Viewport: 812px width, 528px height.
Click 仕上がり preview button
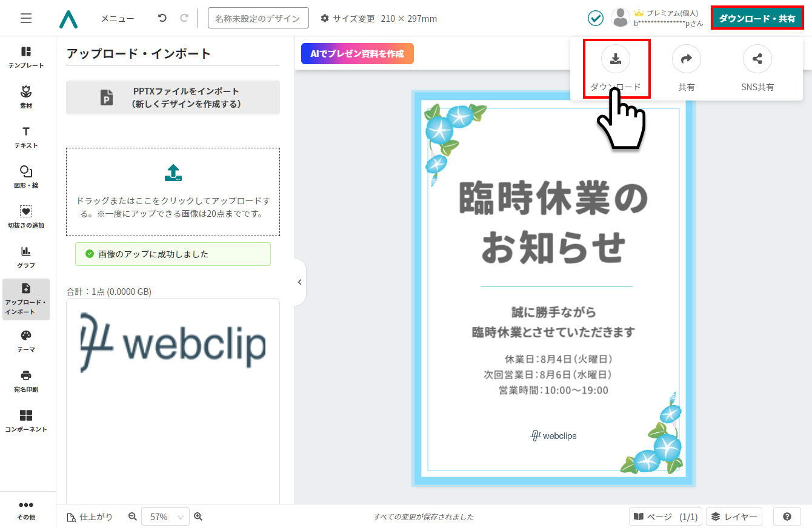tap(90, 516)
